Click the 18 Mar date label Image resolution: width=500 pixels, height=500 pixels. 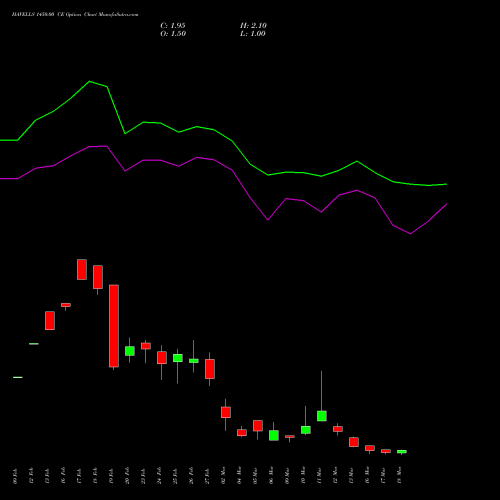[x=399, y=476]
